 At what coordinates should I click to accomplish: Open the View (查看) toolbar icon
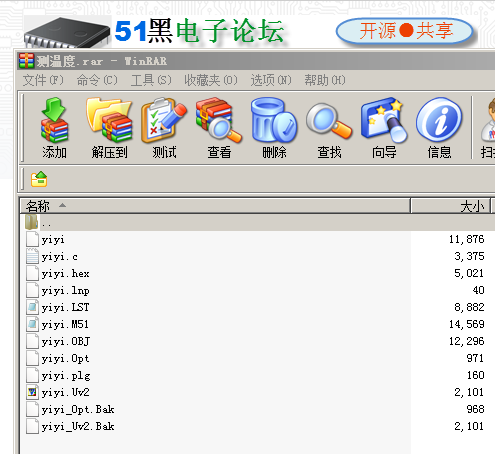(x=219, y=127)
